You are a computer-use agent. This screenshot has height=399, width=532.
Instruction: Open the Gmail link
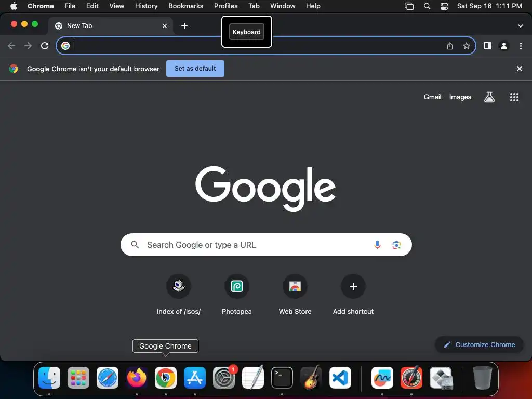(432, 97)
